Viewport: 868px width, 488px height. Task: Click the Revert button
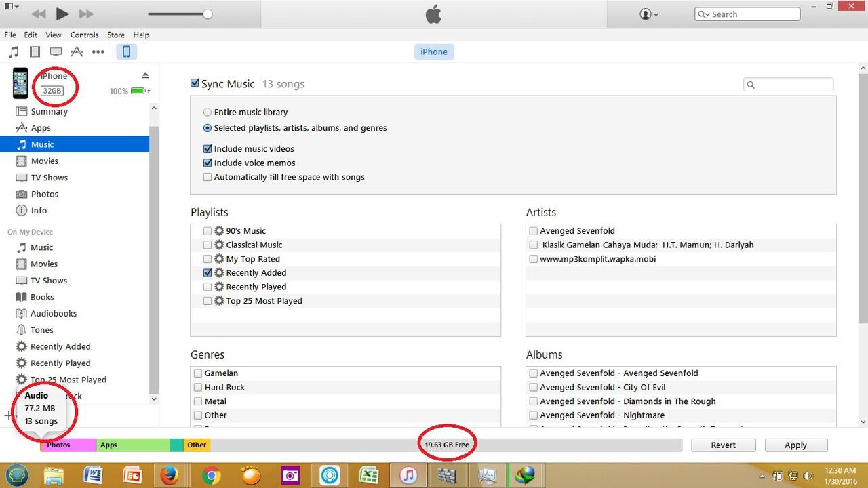pyautogui.click(x=724, y=445)
